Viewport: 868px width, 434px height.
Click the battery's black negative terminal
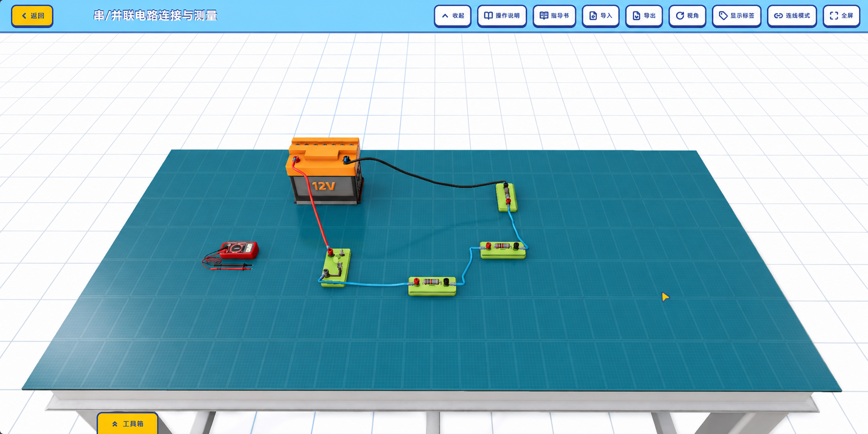(346, 160)
